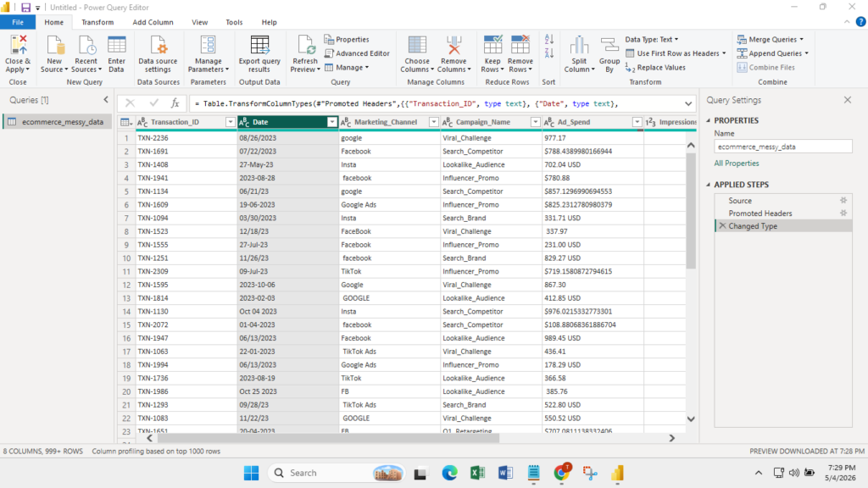Open Ad_Spend column filter dropdown
The image size is (868, 488).
(637, 122)
